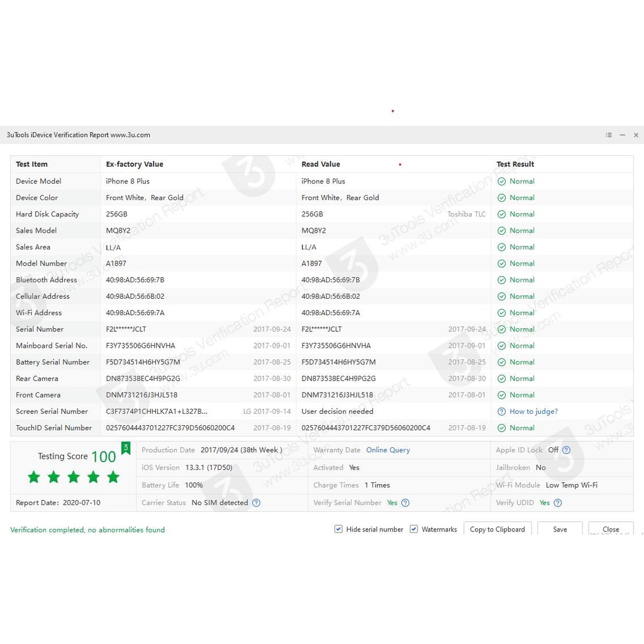Click the Verification completed, no abnormalities found message

pos(87,530)
